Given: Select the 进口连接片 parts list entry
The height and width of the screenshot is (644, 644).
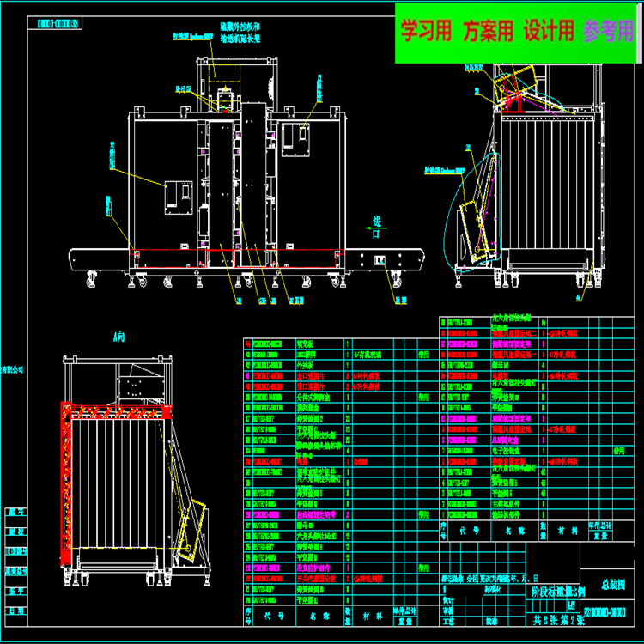Looking at the screenshot, I should 311,386.
